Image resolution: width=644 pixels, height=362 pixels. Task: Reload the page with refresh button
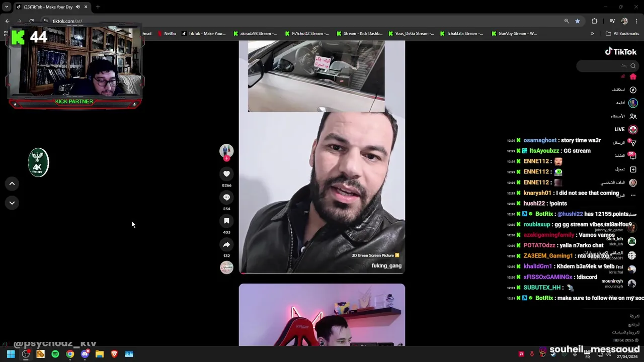(31, 21)
